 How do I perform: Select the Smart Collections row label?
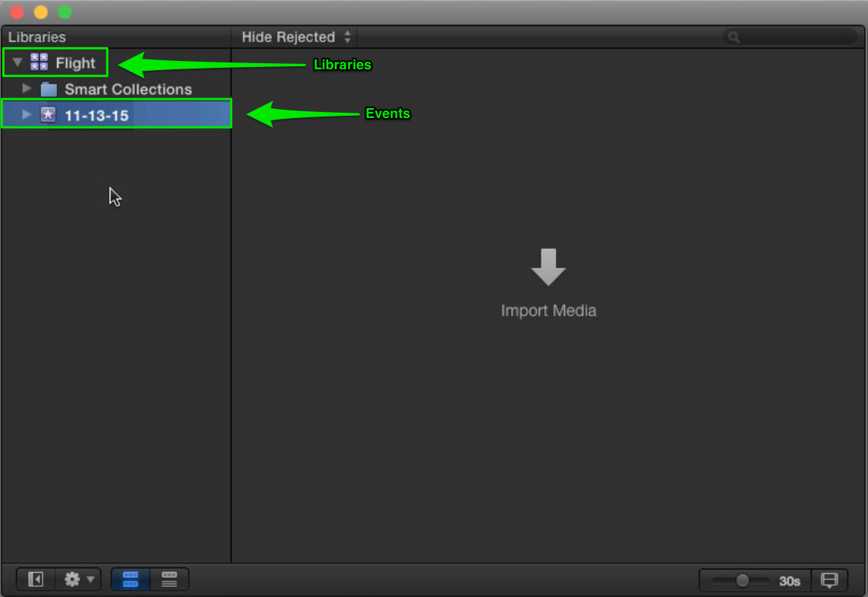(128, 89)
